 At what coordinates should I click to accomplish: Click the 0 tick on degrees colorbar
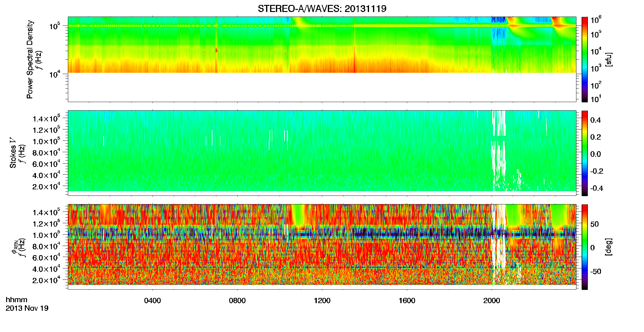[x=592, y=248]
